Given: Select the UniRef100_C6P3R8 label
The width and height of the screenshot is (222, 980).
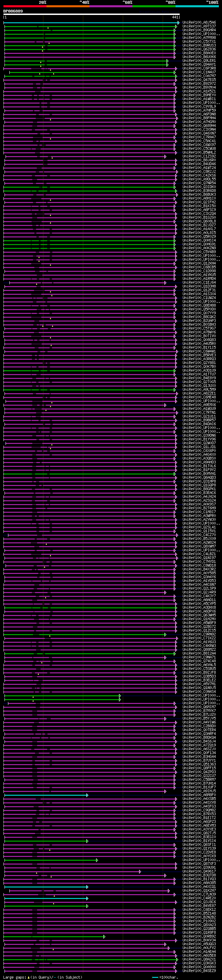Looking at the screenshot, I should click(199, 69).
